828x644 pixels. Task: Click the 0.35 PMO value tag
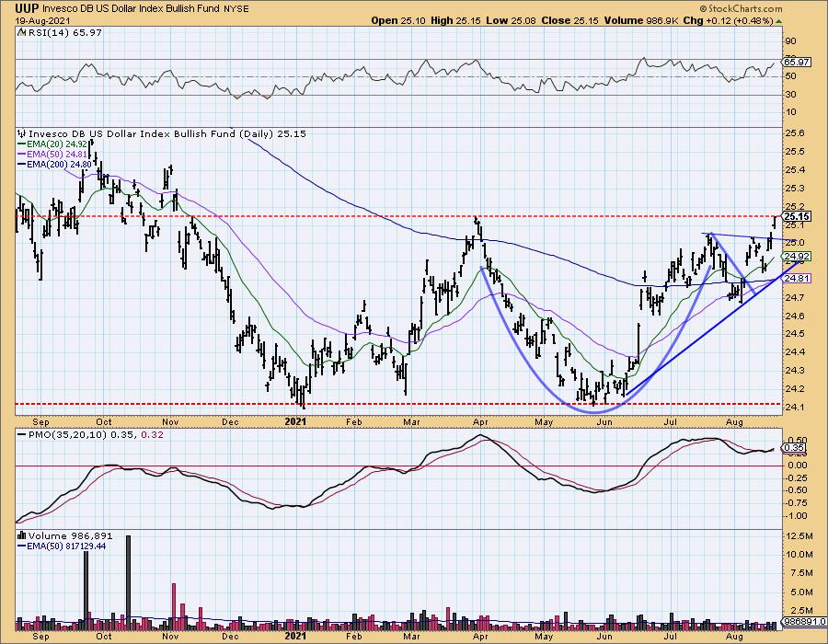[794, 448]
